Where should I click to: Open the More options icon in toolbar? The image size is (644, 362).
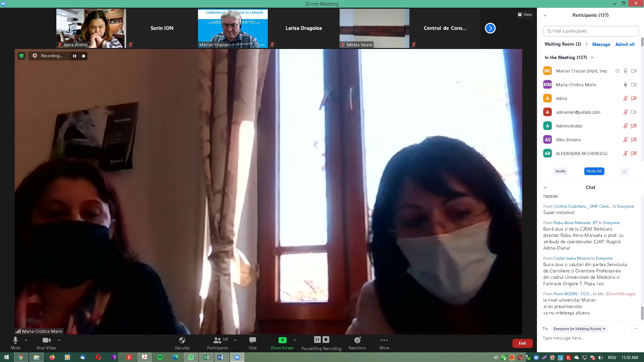pos(384,340)
